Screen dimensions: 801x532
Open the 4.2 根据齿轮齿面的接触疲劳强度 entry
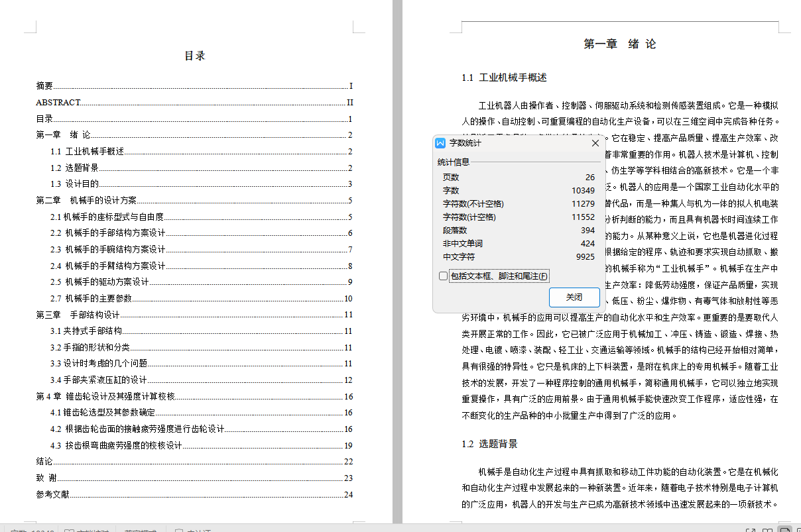point(202,429)
